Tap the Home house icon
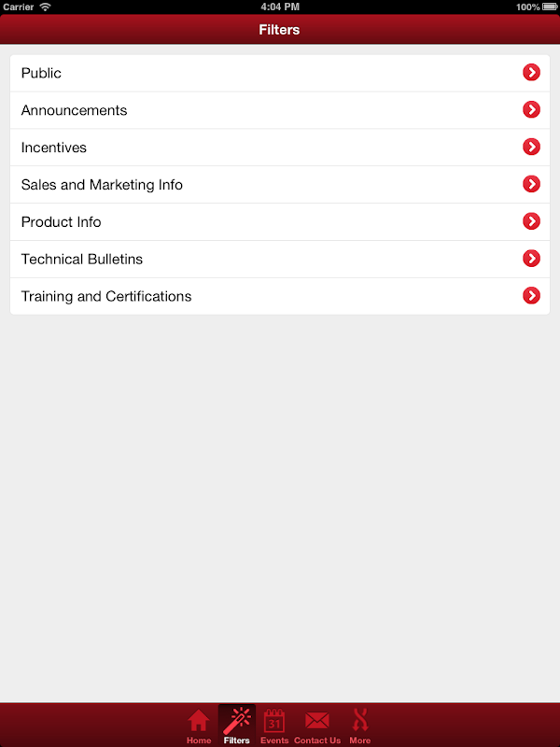The height and width of the screenshot is (747, 560). click(199, 721)
